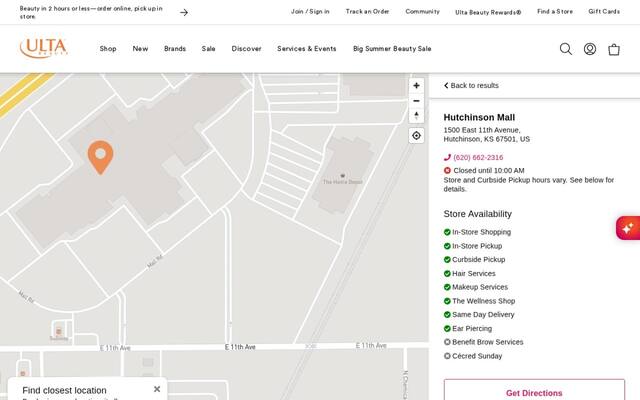The image size is (640, 400).
Task: Close the Find closest location popup
Action: tap(157, 389)
